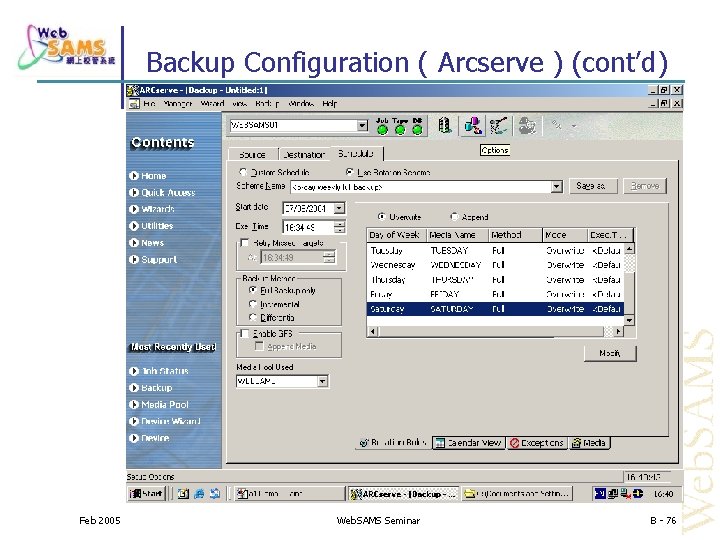Click the Device Wizard arrow icon

[x=134, y=421]
